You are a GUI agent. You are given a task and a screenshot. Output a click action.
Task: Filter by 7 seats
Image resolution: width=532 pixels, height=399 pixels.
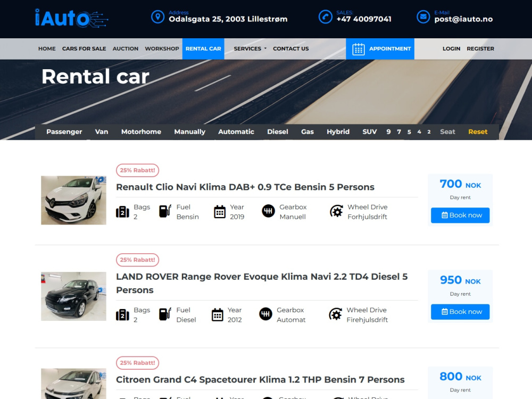(399, 131)
